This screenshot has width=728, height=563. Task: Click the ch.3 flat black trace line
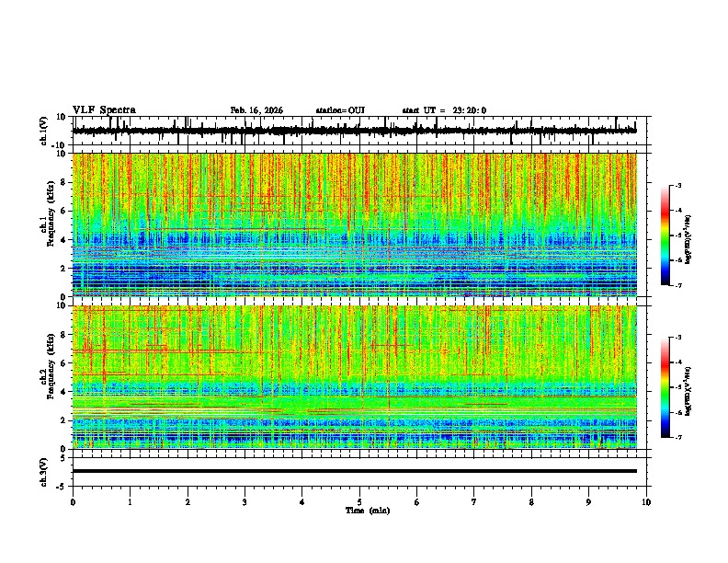[355, 471]
